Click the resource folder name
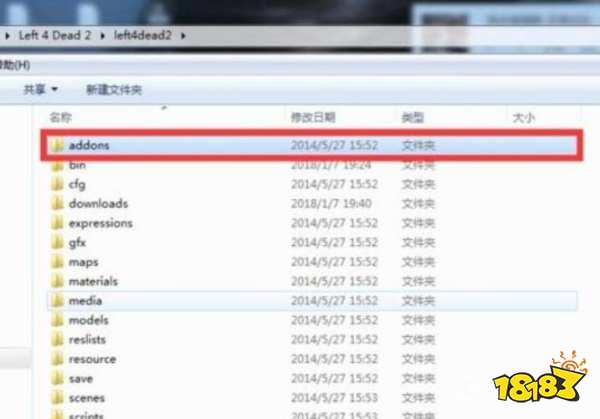This screenshot has height=419, width=600. coord(92,359)
